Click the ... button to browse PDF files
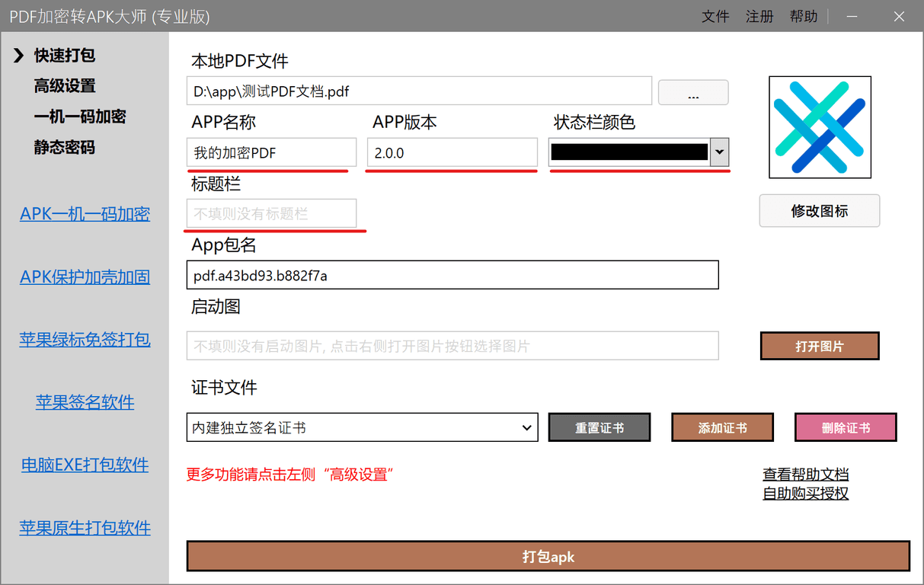924x585 pixels. (692, 91)
